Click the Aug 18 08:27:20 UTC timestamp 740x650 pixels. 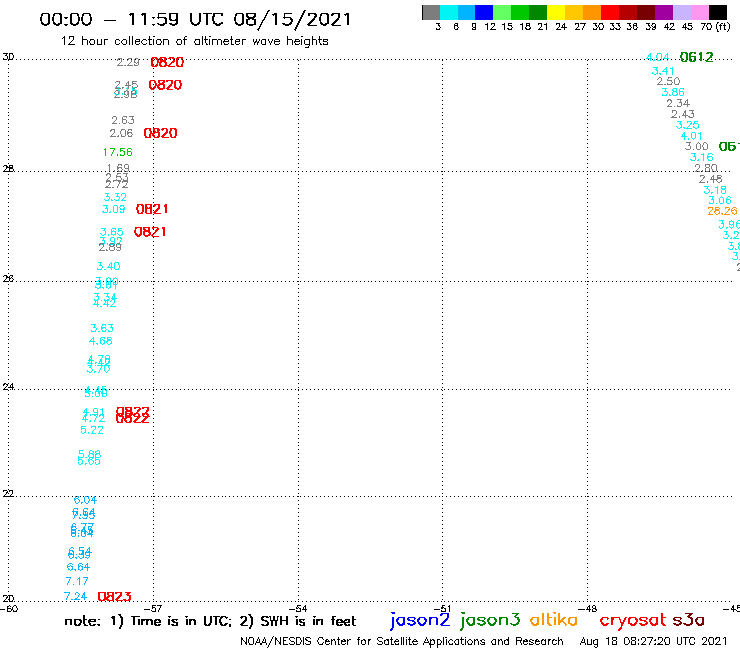click(x=653, y=641)
